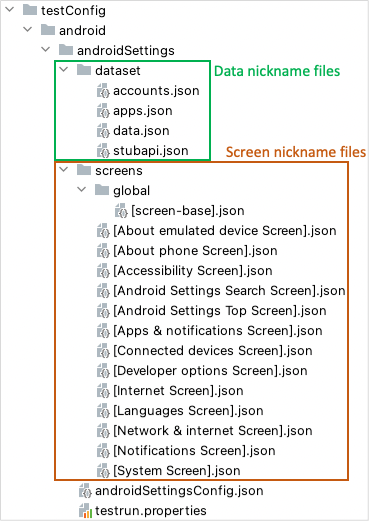
Task: Open [About phone Screen].json text
Action: tap(195, 251)
